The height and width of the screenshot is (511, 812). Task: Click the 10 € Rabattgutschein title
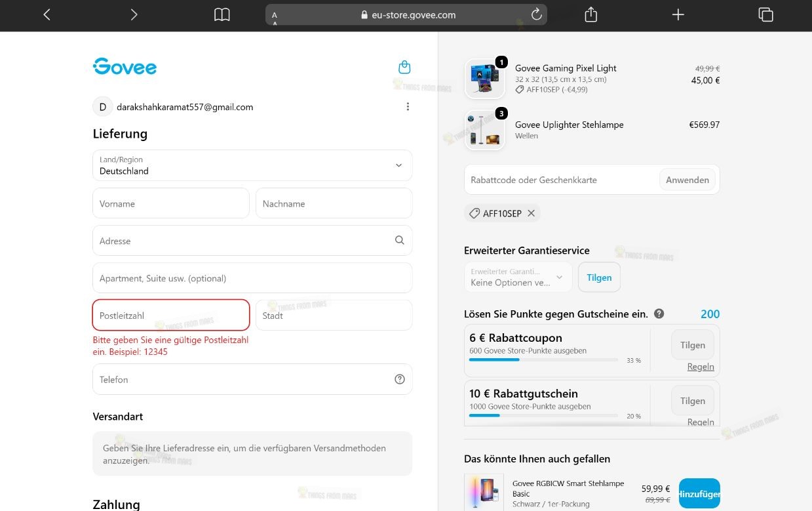click(x=524, y=394)
